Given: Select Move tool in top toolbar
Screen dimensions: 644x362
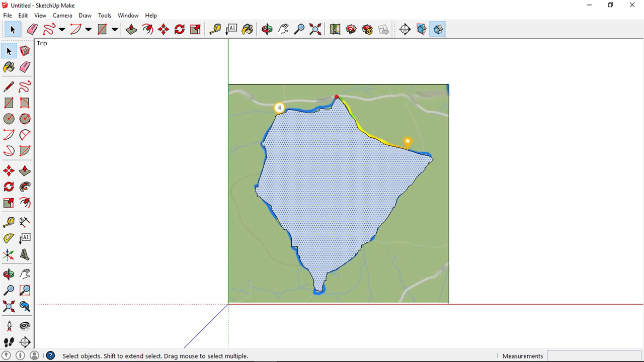Looking at the screenshot, I should pyautogui.click(x=164, y=29).
